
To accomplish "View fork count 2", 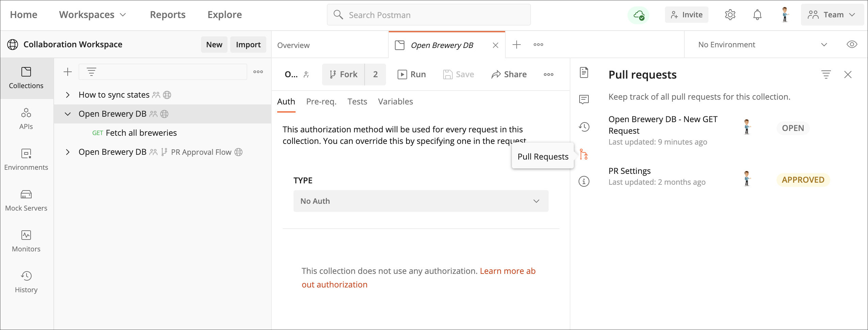I will point(375,75).
